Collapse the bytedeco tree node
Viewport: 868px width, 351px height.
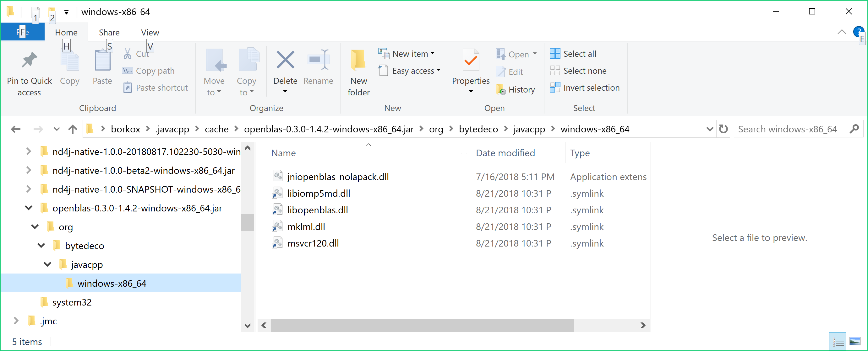[41, 246]
